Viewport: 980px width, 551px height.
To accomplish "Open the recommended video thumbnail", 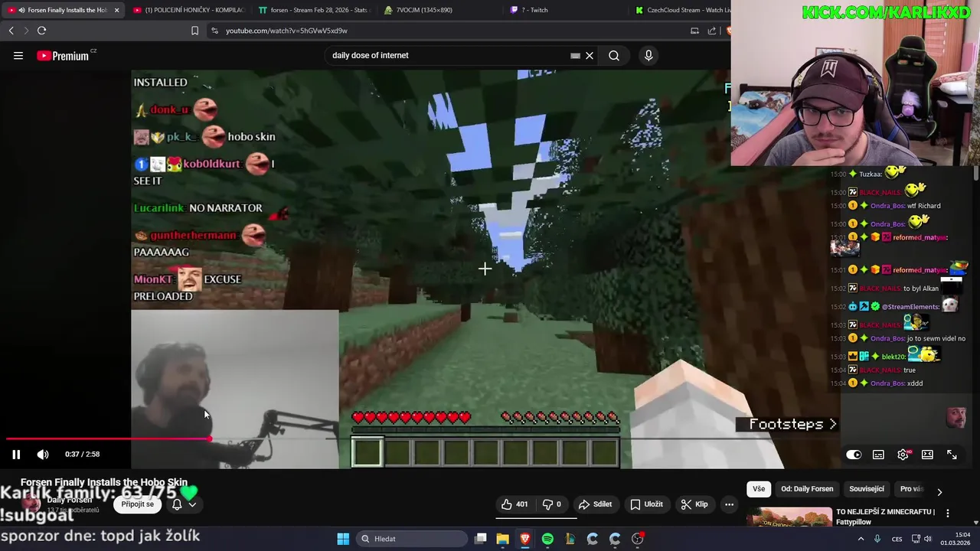I will pyautogui.click(x=789, y=517).
